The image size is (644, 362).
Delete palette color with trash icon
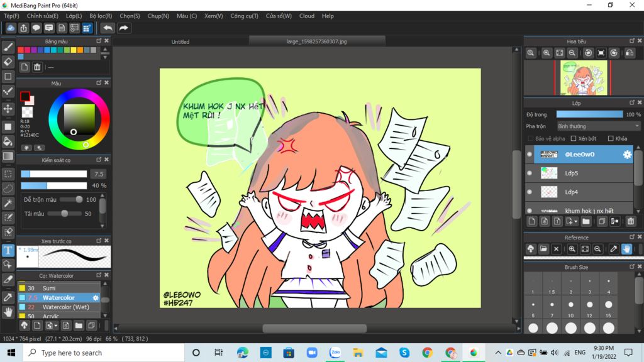coord(37,67)
